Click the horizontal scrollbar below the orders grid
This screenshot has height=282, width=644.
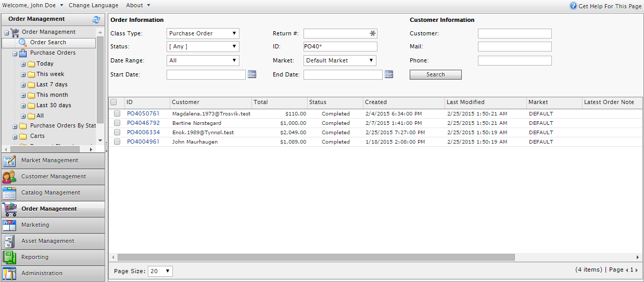coord(316,257)
